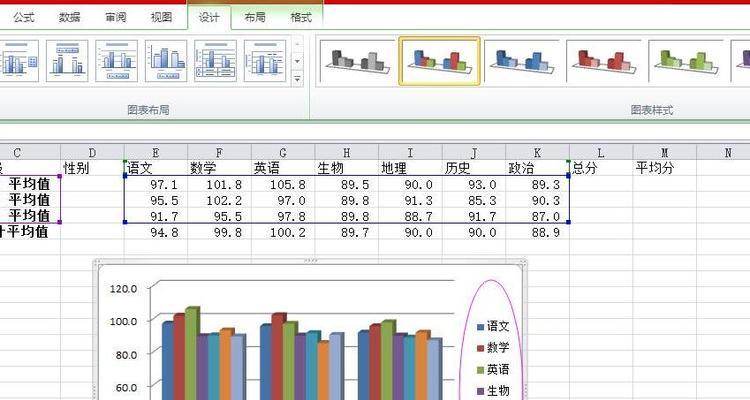Click the 英语 legend entry in chart
This screenshot has width=750, height=400.
(x=493, y=369)
